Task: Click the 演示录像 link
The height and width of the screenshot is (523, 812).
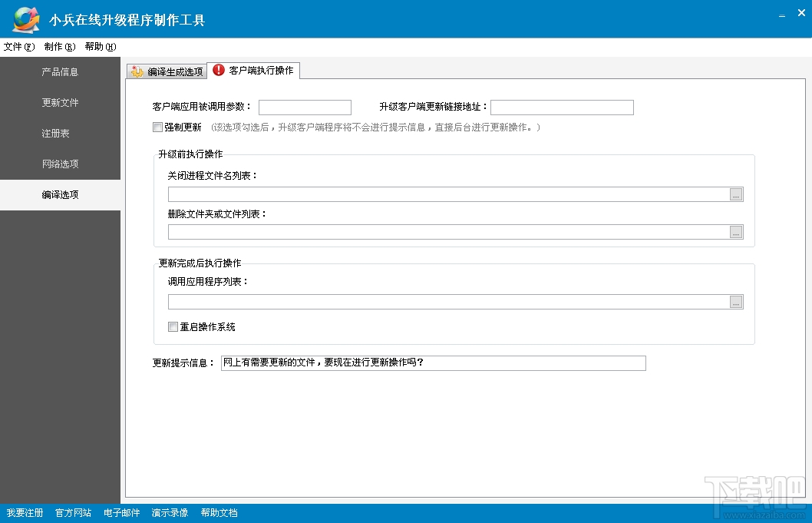Action: coord(170,512)
